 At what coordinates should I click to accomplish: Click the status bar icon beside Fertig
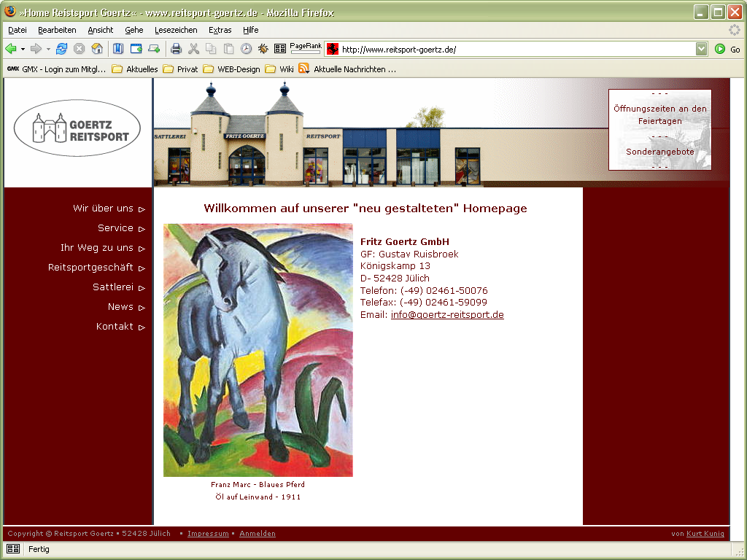click(x=13, y=549)
